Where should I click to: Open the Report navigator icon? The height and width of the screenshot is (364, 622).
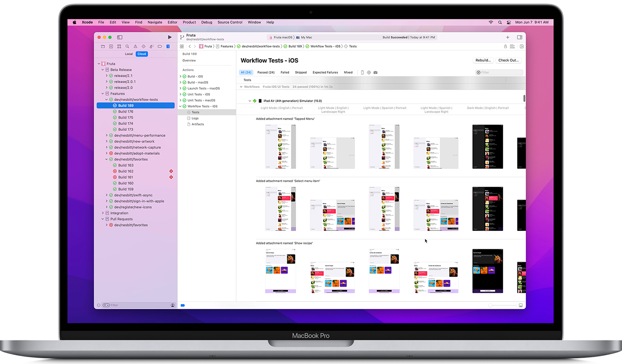pyautogui.click(x=168, y=46)
